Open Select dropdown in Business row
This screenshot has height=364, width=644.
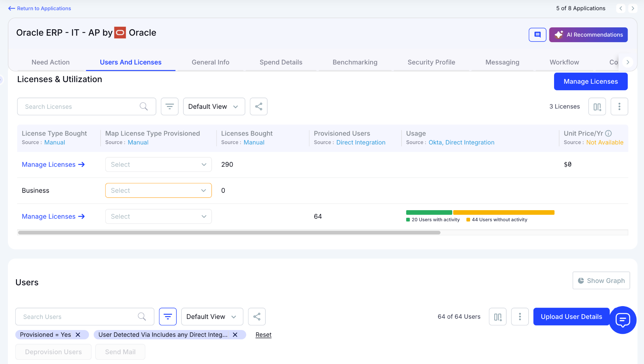[158, 190]
